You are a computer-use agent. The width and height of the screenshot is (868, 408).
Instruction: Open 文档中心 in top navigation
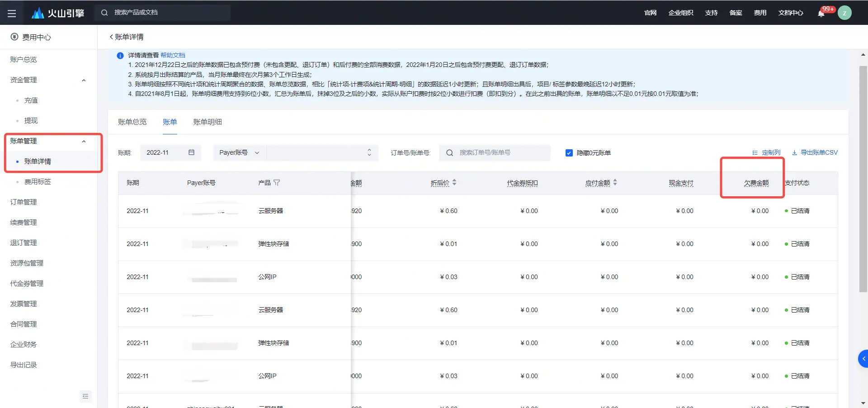click(791, 13)
